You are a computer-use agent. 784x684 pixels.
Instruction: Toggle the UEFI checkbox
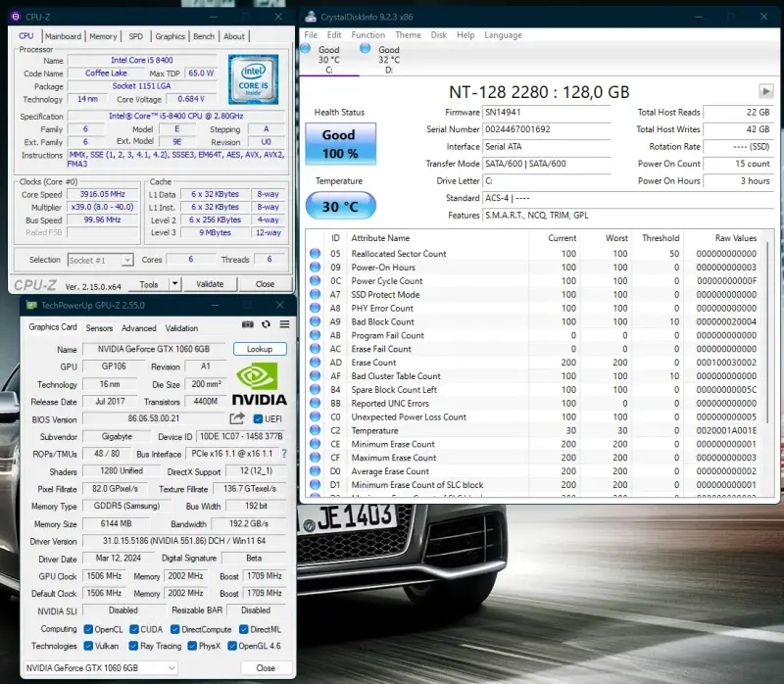258,418
